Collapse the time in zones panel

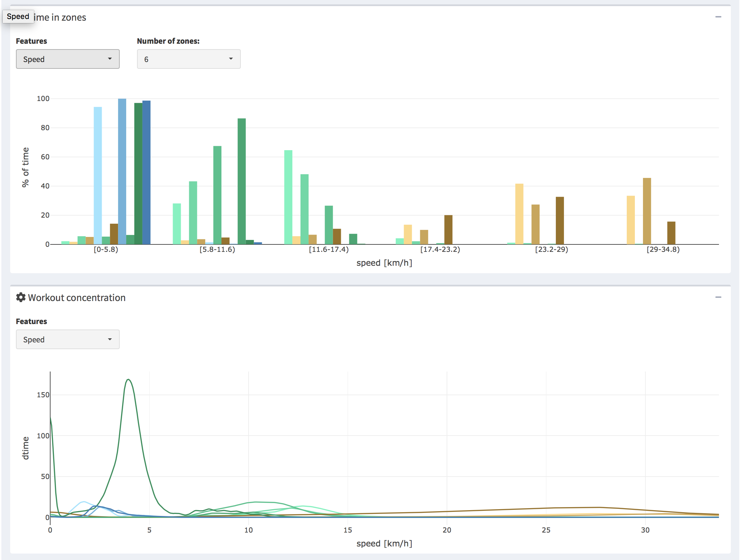click(718, 17)
